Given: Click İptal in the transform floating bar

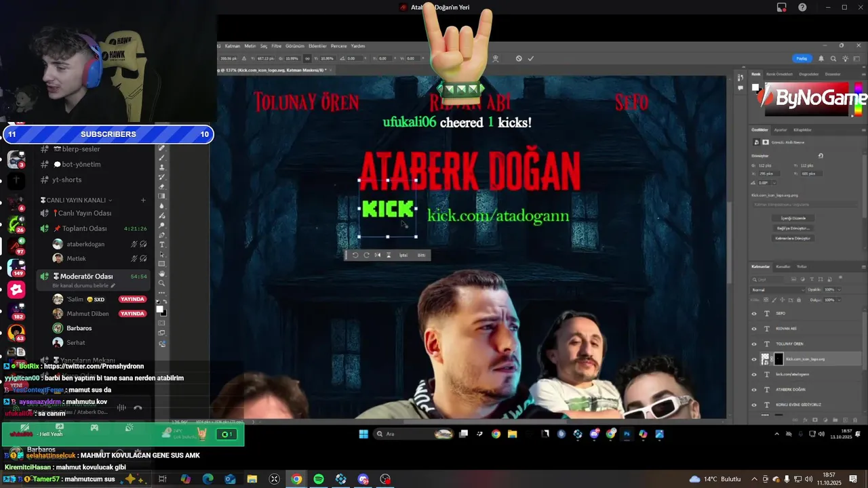Looking at the screenshot, I should [x=403, y=256].
